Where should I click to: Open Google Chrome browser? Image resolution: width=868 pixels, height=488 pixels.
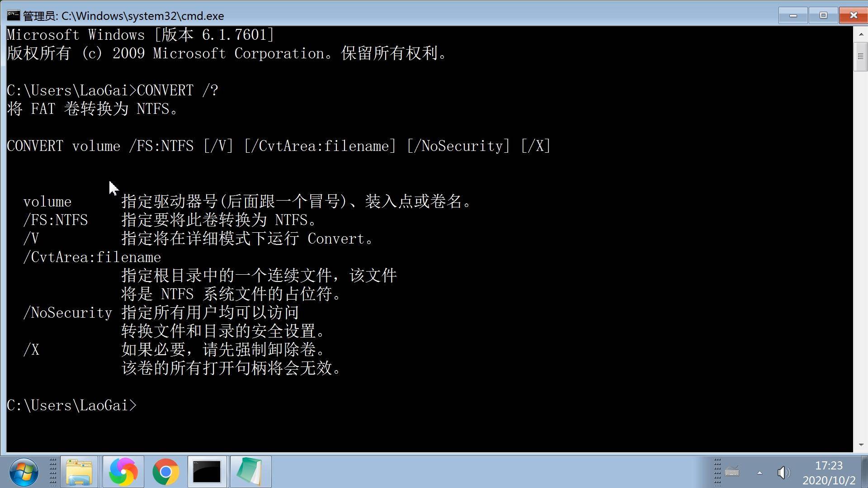pyautogui.click(x=166, y=471)
